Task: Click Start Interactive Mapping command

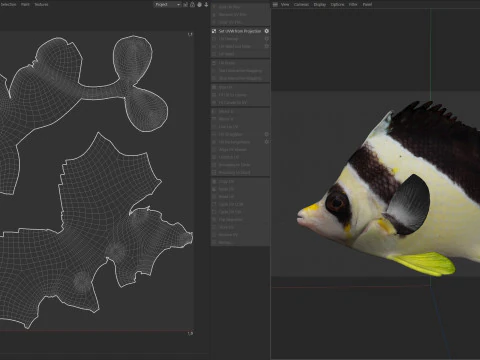Action: pyautogui.click(x=240, y=71)
